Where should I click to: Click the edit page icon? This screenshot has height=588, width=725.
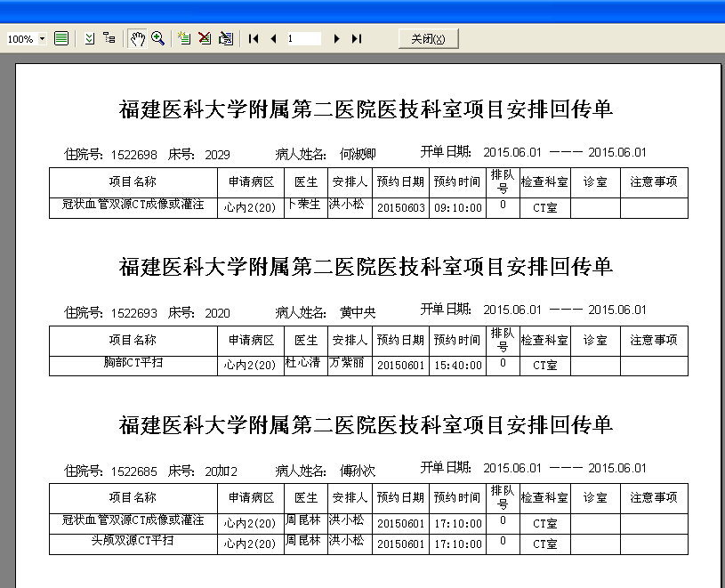226,38
